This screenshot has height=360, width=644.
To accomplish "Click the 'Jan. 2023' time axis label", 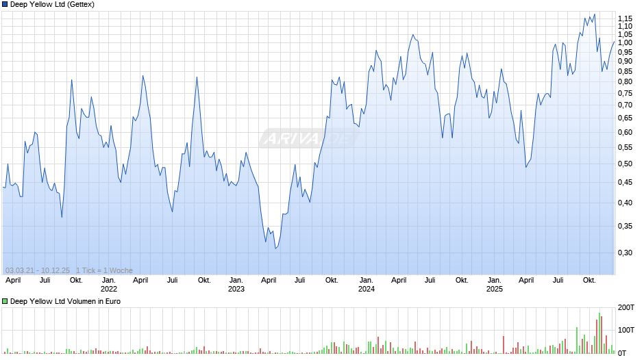I will click(x=236, y=285).
